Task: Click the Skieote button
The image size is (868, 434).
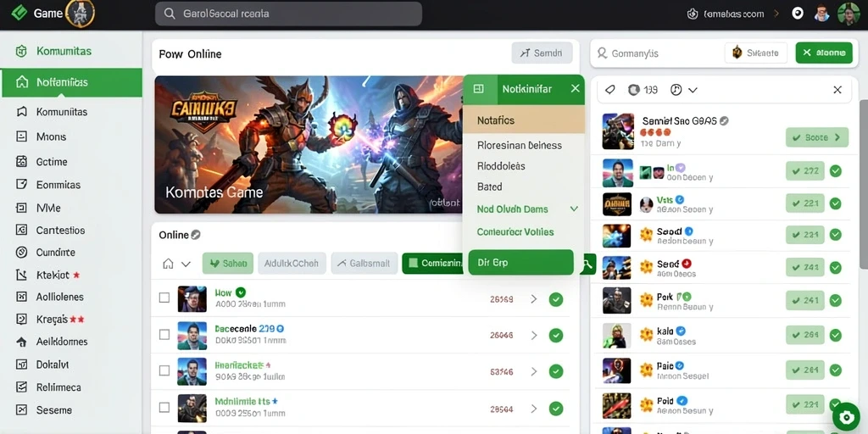Action: click(x=755, y=53)
